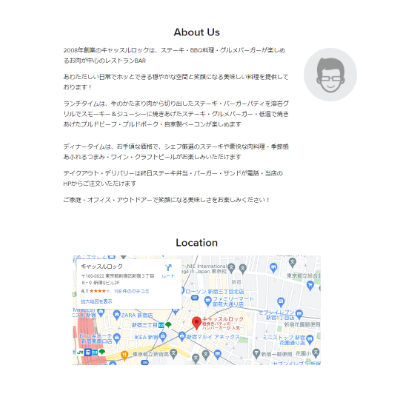Open the larger map view link
Viewport: 400px width, 400px height.
pos(97,301)
